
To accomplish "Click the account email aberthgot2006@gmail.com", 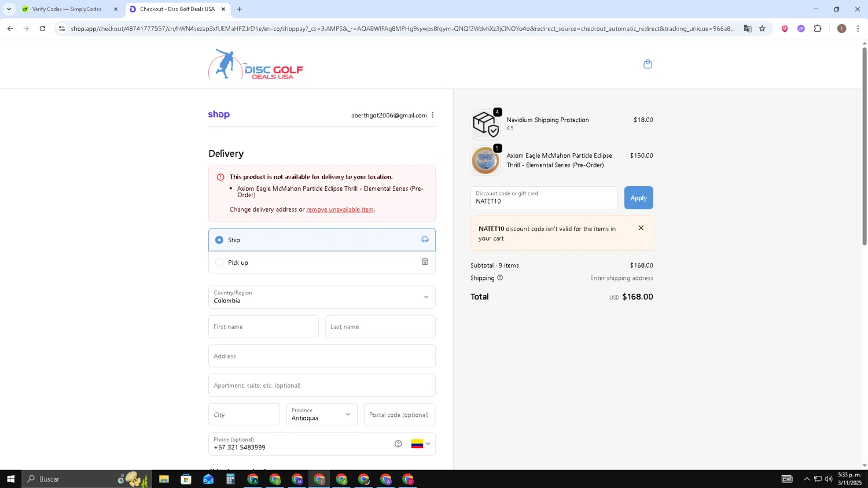I will point(389,115).
